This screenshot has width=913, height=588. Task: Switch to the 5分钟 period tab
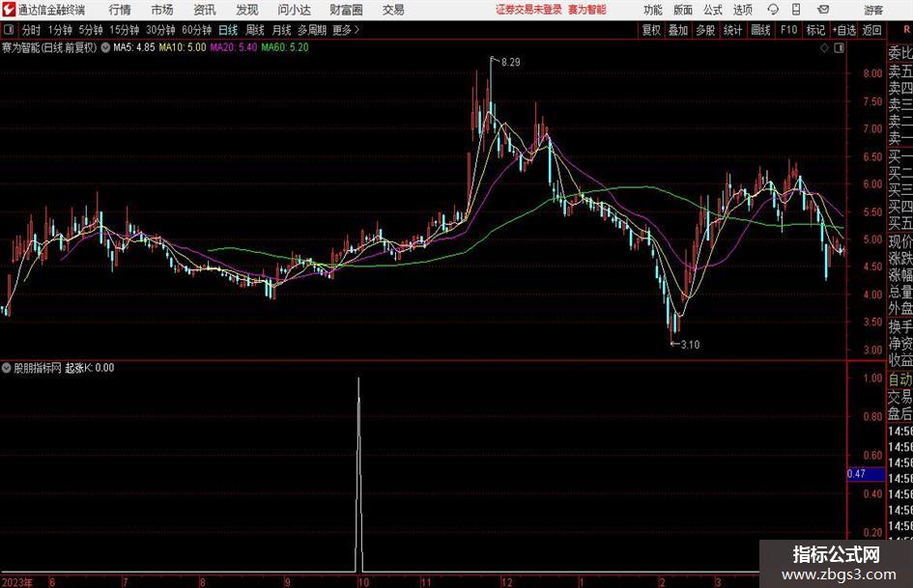click(91, 30)
